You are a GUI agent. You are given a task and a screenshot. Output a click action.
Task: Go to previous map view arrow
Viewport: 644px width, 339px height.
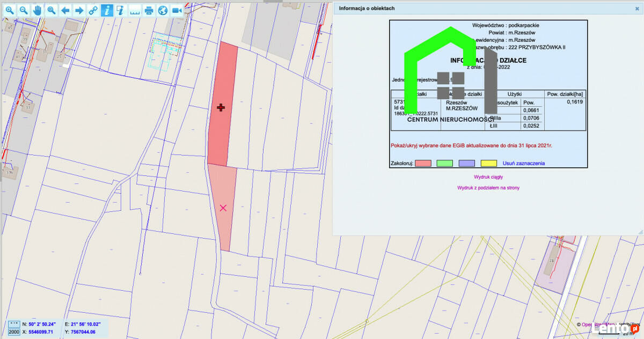click(x=65, y=10)
